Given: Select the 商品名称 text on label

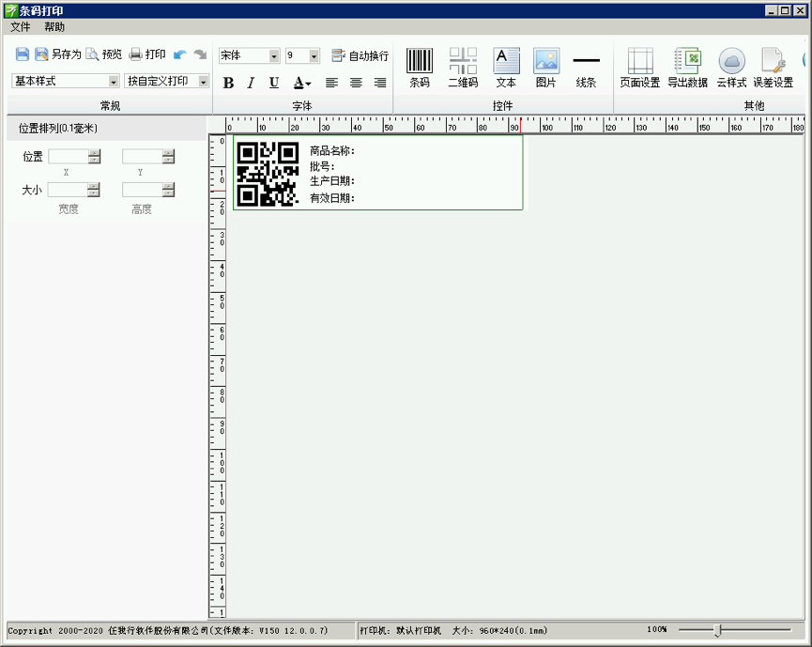Looking at the screenshot, I should [332, 151].
